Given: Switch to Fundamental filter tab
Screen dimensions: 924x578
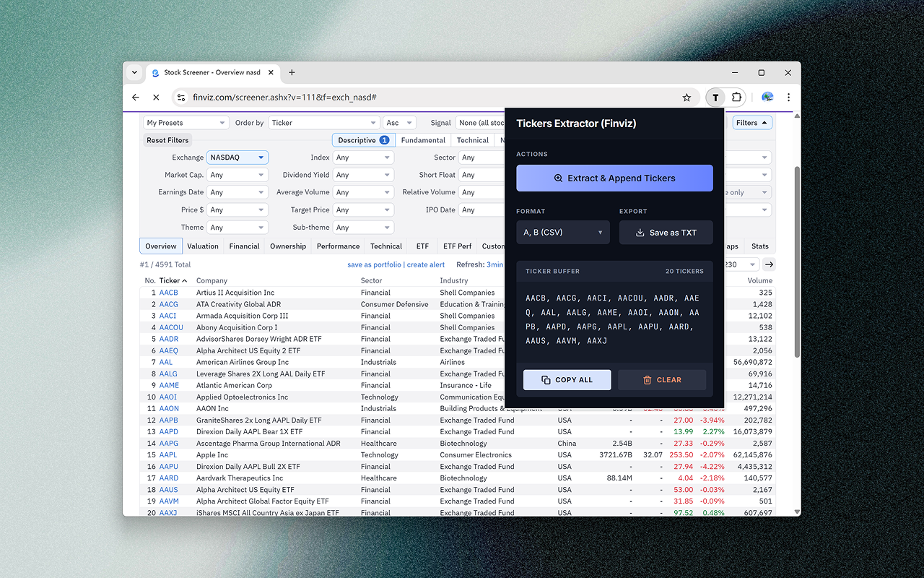Looking at the screenshot, I should [423, 140].
